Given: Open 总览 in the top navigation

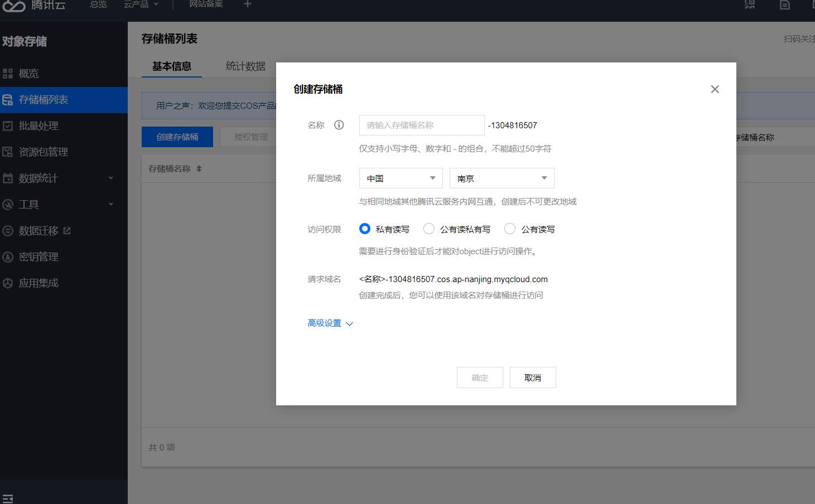Looking at the screenshot, I should (99, 4).
